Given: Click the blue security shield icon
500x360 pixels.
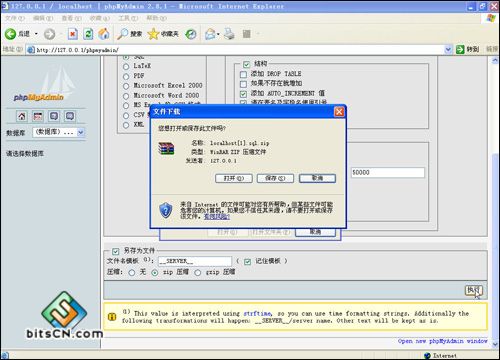Looking at the screenshot, I should point(166,210).
